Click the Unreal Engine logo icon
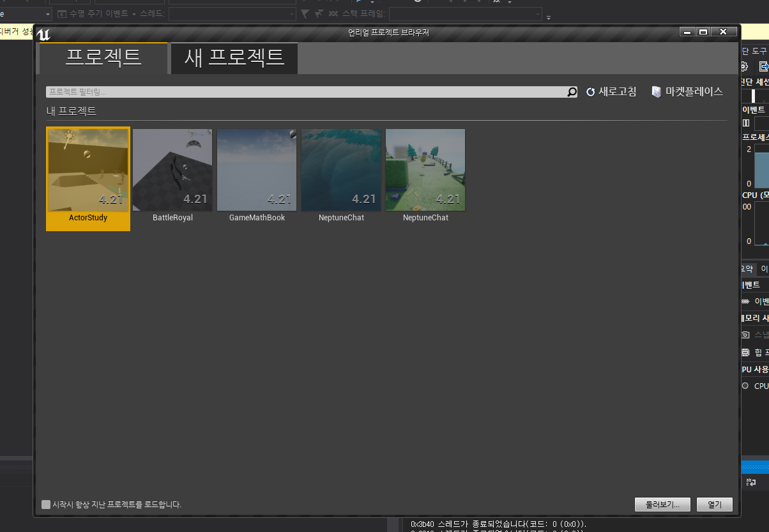Image resolution: width=769 pixels, height=532 pixels. pos(44,34)
